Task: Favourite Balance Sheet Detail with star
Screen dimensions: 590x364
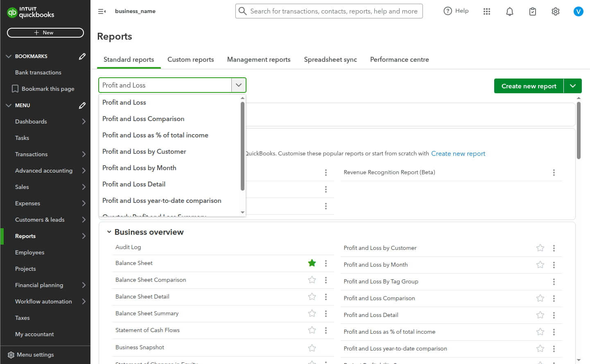Action: (x=312, y=297)
